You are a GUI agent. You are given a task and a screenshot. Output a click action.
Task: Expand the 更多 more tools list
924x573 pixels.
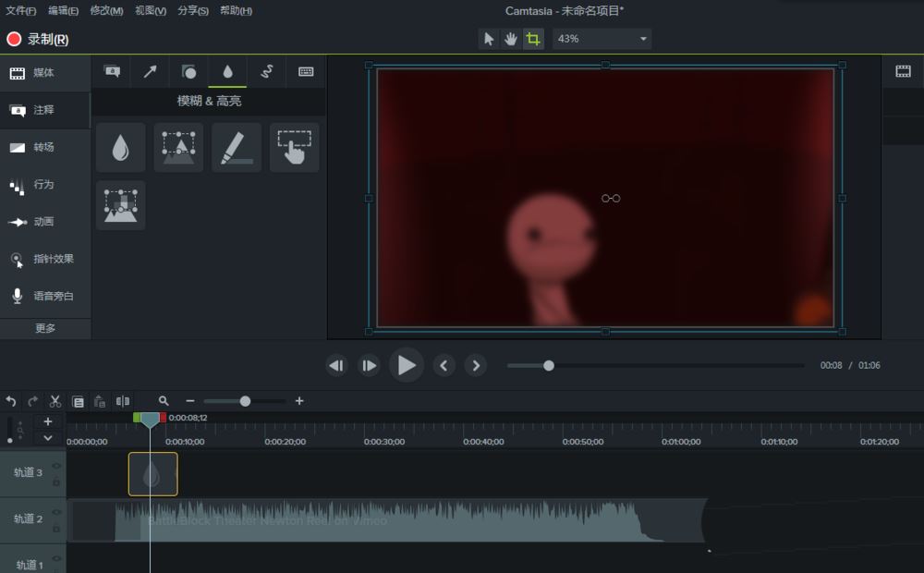(44, 328)
